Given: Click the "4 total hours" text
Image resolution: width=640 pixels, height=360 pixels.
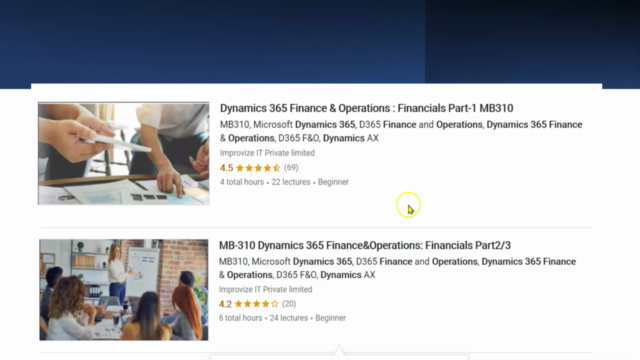Looking at the screenshot, I should (x=242, y=182).
